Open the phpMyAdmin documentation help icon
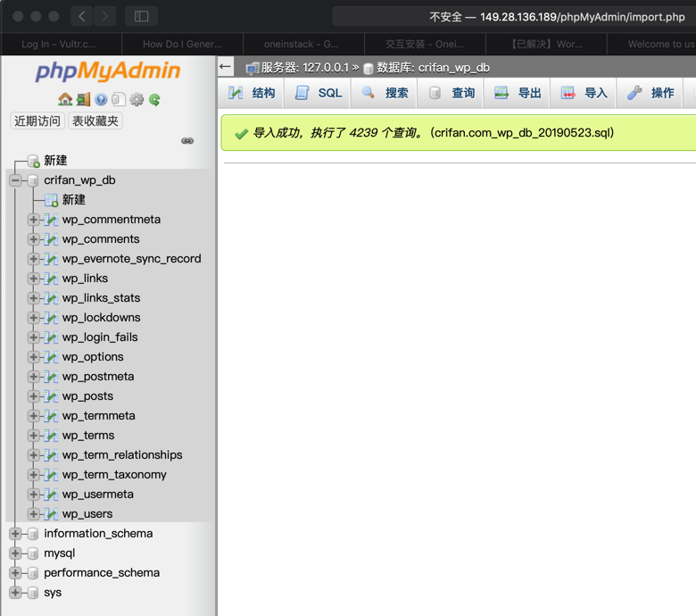This screenshot has width=696, height=616. pos(101,99)
